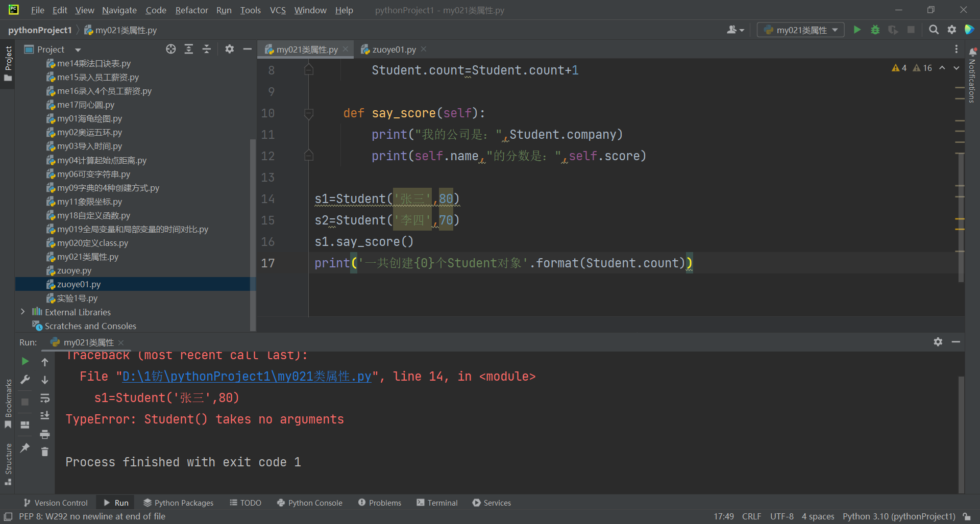Image resolution: width=980 pixels, height=524 pixels.
Task: Change line separator CRLF in status bar
Action: pos(751,516)
